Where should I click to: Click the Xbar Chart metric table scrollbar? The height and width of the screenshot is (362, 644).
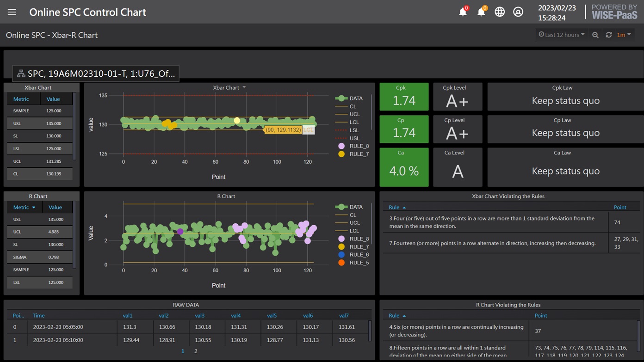click(x=74, y=126)
